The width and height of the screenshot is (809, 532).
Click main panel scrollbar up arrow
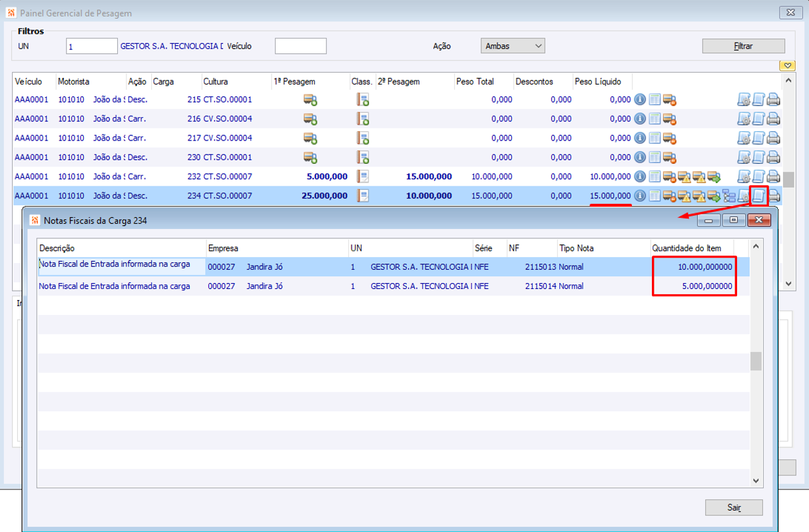788,80
